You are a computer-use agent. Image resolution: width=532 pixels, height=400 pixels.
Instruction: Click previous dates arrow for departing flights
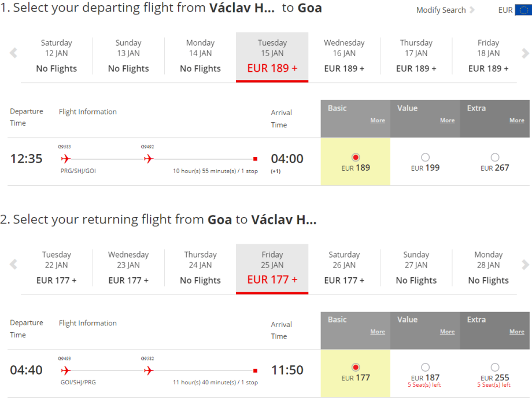point(13,54)
